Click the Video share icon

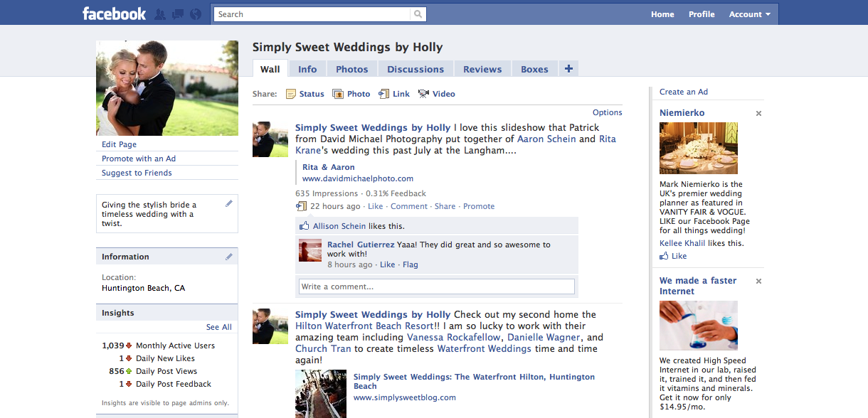(423, 94)
